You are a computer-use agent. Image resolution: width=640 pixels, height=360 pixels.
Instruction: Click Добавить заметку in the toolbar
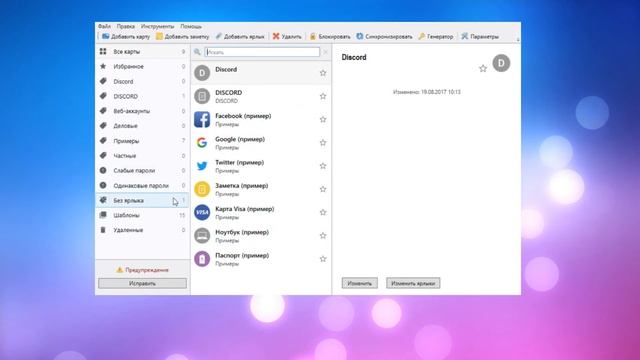click(182, 36)
